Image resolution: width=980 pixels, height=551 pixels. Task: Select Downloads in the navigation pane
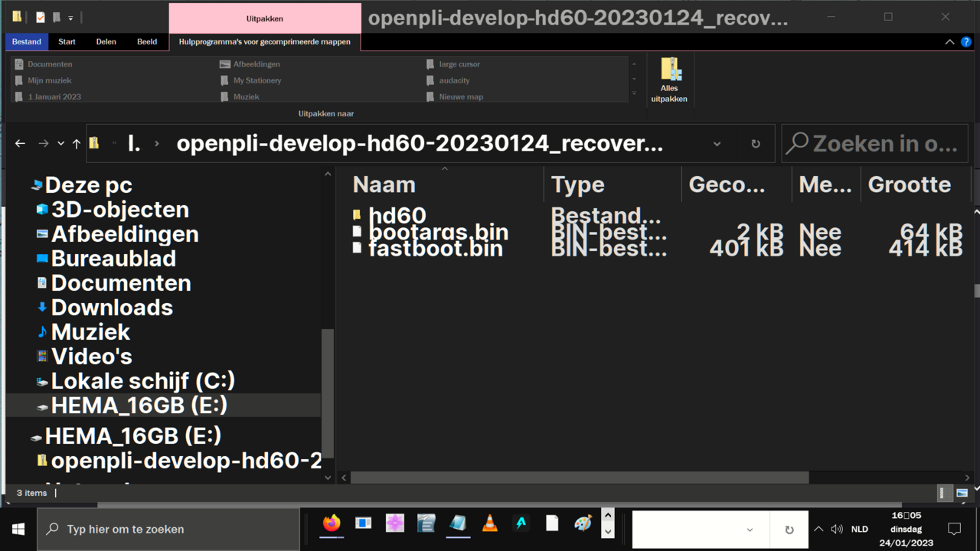[x=112, y=308]
